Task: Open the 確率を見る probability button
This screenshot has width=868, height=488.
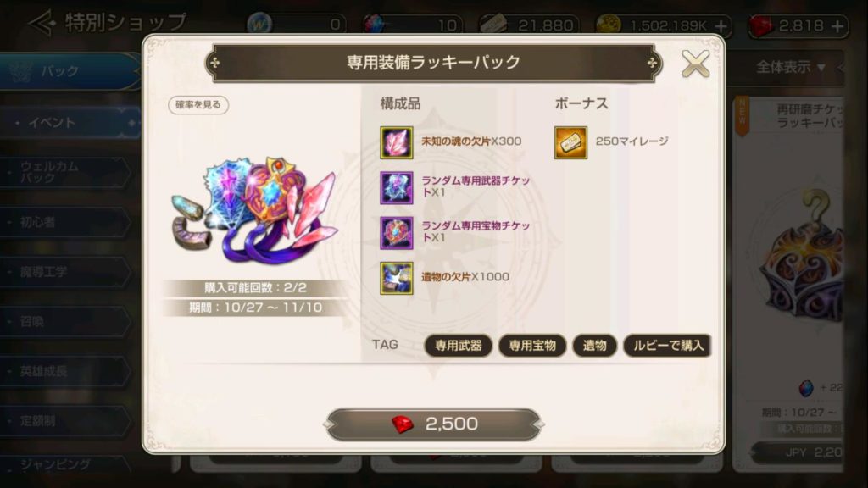Action: pos(198,104)
